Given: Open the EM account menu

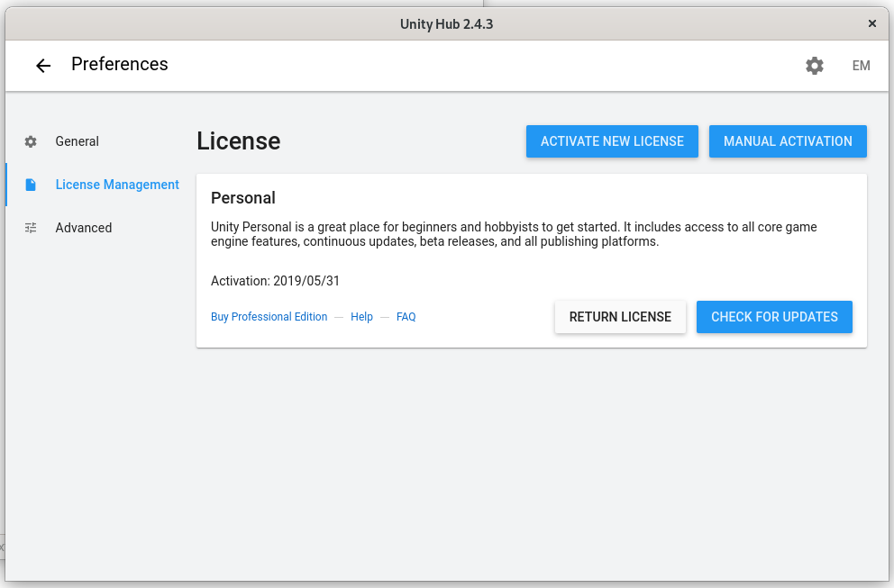Looking at the screenshot, I should [x=861, y=66].
